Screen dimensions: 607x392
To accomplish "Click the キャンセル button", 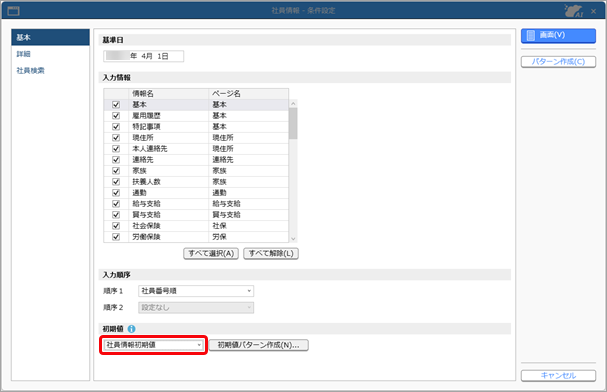I will [558, 375].
